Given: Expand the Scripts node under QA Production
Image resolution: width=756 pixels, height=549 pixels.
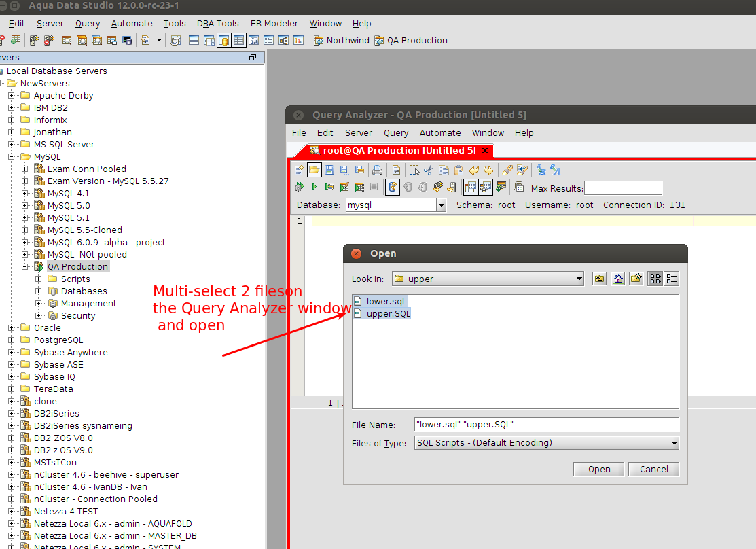Looking at the screenshot, I should pyautogui.click(x=38, y=279).
